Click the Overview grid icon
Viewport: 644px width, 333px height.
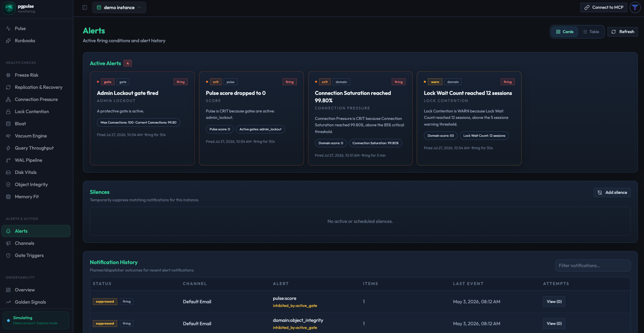8,290
